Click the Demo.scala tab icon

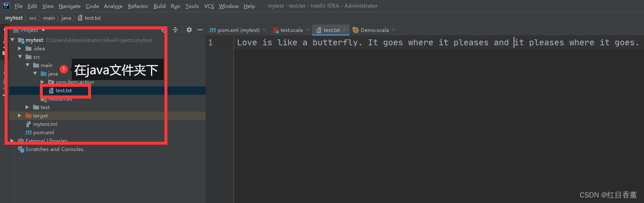tap(356, 30)
